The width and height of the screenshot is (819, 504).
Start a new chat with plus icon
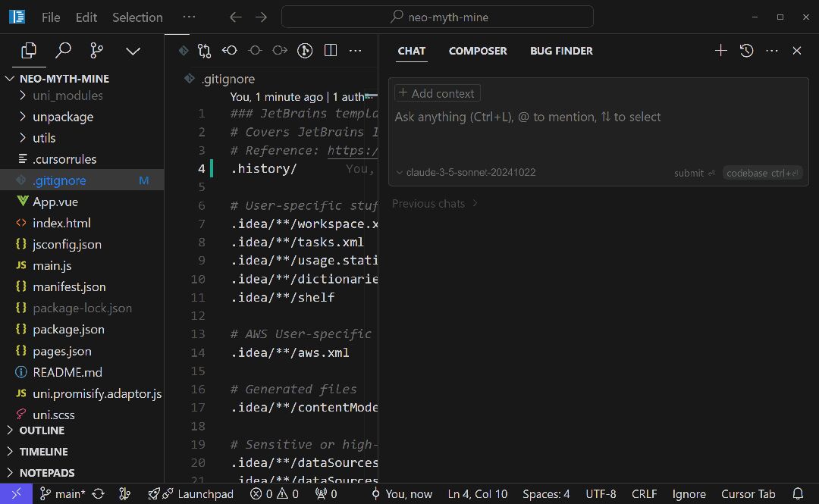(x=720, y=51)
